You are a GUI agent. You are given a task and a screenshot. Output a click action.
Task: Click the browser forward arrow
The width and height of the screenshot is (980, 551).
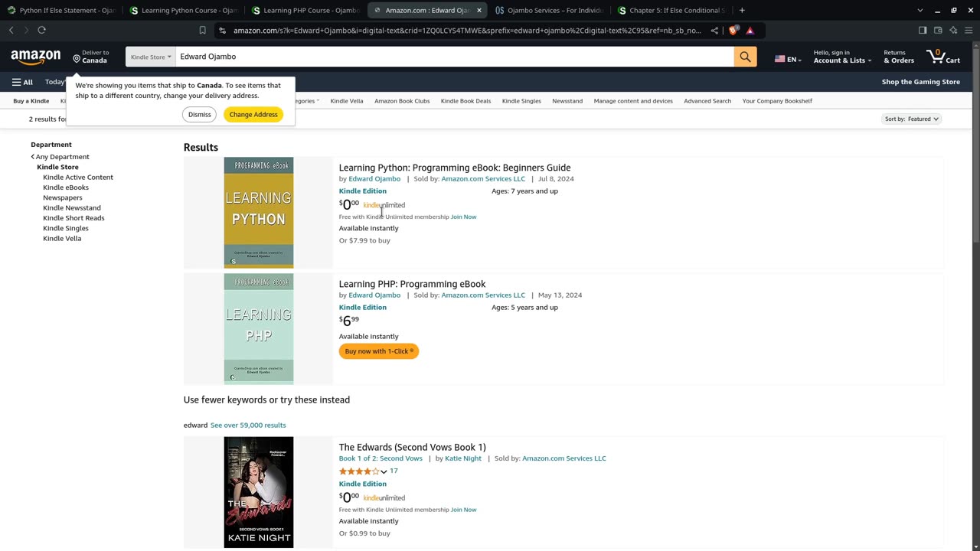pyautogui.click(x=26, y=30)
